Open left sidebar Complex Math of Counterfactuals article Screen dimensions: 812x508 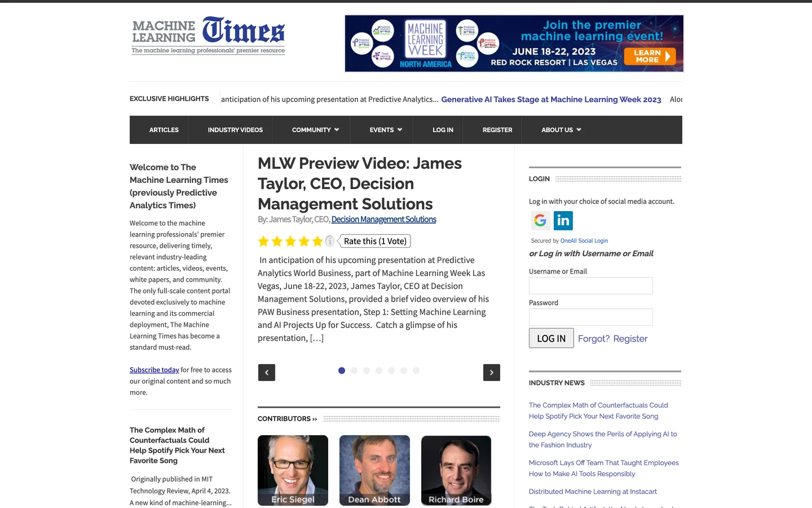(x=177, y=445)
